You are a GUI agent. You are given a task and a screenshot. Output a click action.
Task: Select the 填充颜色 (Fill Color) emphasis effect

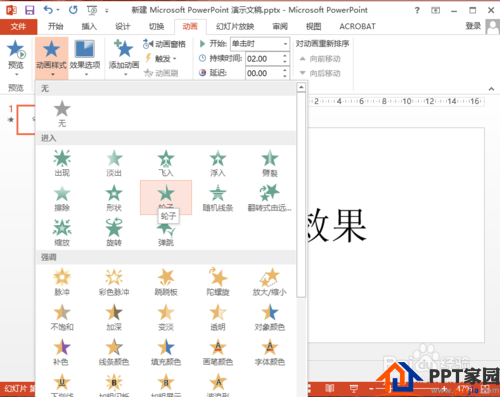click(x=166, y=352)
